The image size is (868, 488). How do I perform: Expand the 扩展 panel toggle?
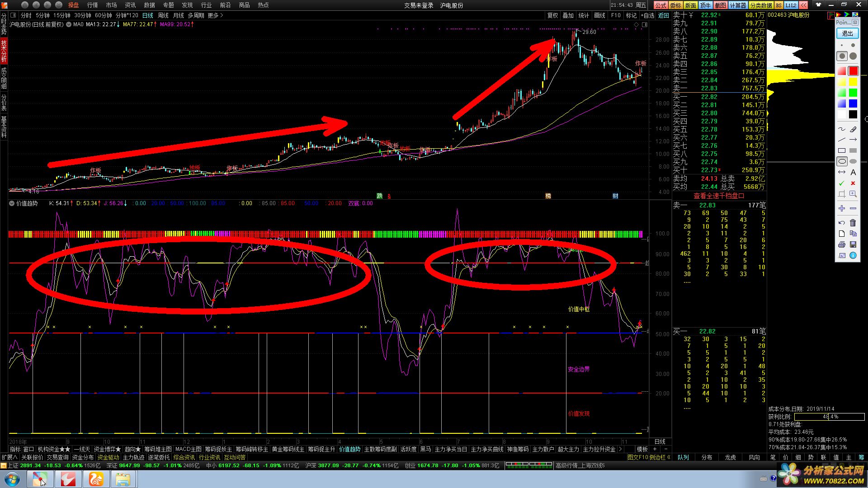(9, 457)
